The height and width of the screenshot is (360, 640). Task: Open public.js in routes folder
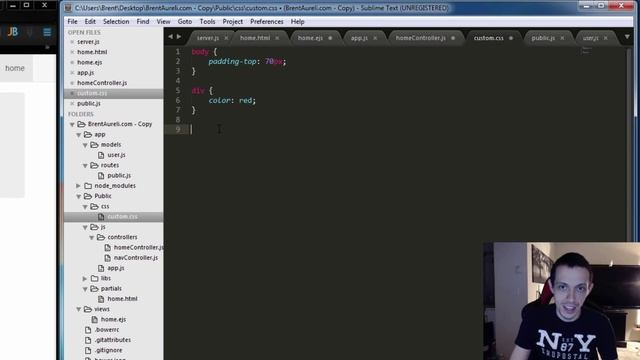[119, 176]
